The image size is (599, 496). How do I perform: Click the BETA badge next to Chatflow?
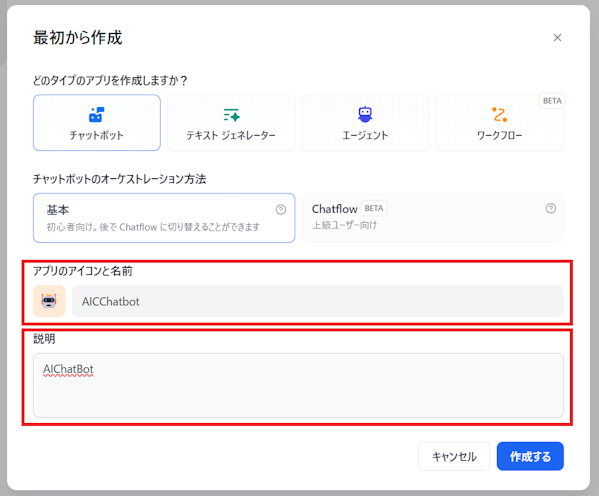pyautogui.click(x=374, y=208)
